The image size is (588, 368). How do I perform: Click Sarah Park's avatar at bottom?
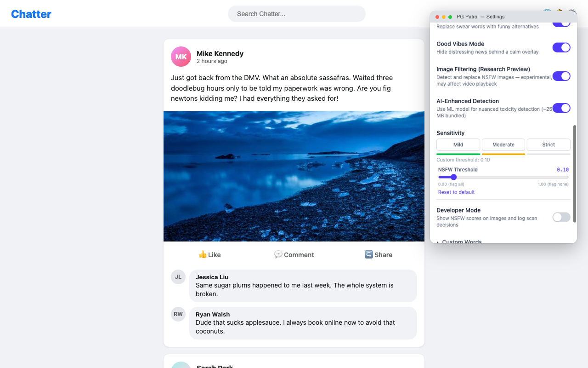point(181,366)
